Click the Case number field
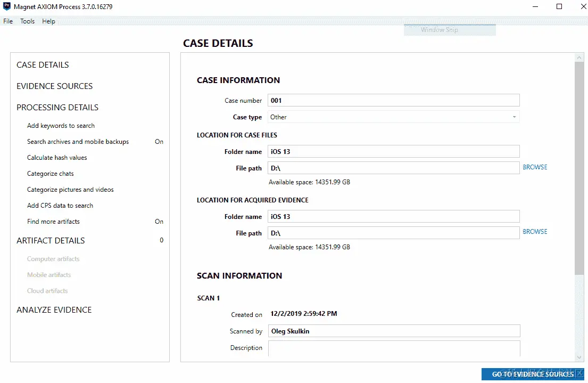The image size is (588, 383). [x=393, y=100]
